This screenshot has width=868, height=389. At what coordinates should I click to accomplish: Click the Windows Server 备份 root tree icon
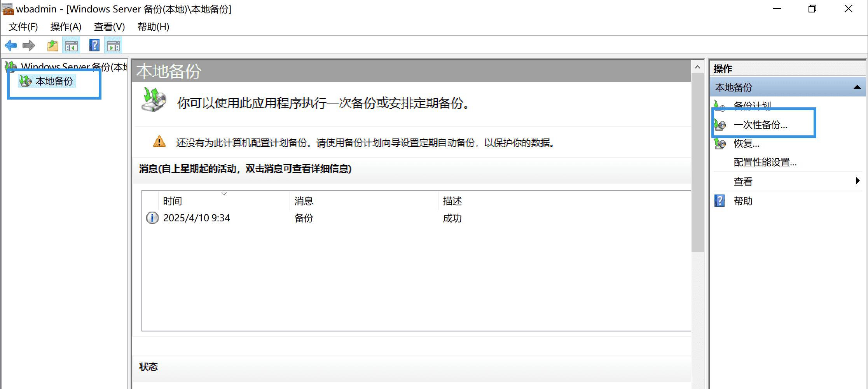click(x=11, y=67)
